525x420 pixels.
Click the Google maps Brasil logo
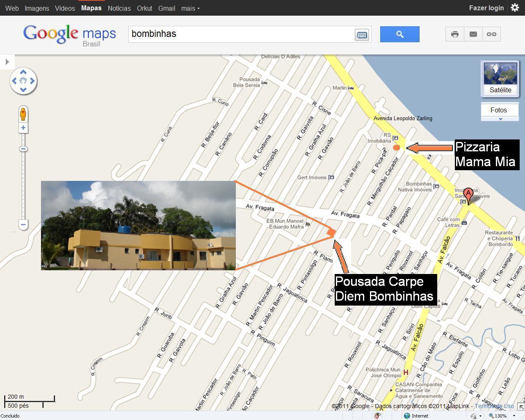(69, 35)
